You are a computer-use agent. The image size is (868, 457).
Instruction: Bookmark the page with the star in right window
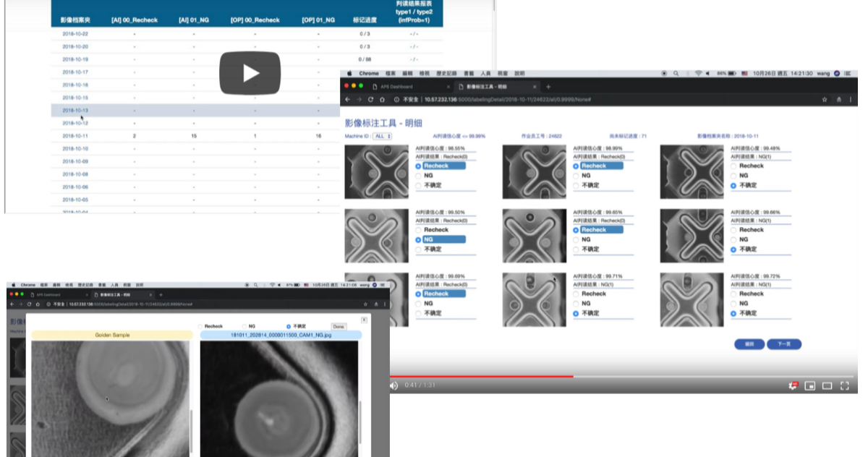(x=825, y=99)
